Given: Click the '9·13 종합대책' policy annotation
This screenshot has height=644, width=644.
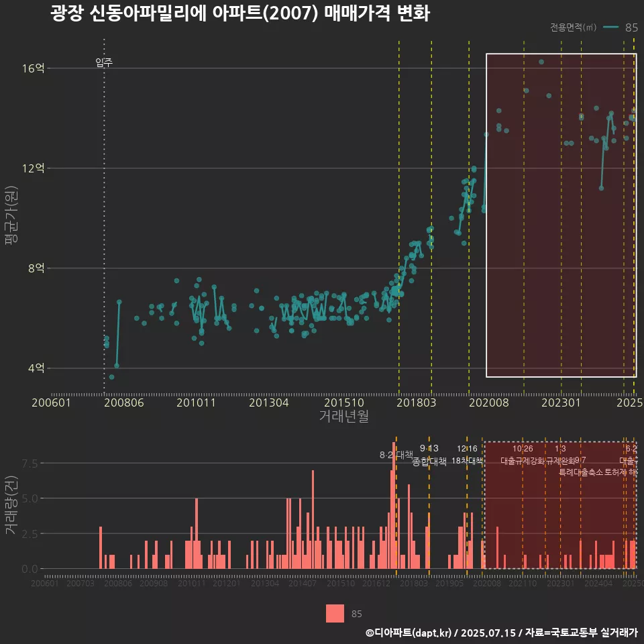Looking at the screenshot, I should pyautogui.click(x=429, y=455).
